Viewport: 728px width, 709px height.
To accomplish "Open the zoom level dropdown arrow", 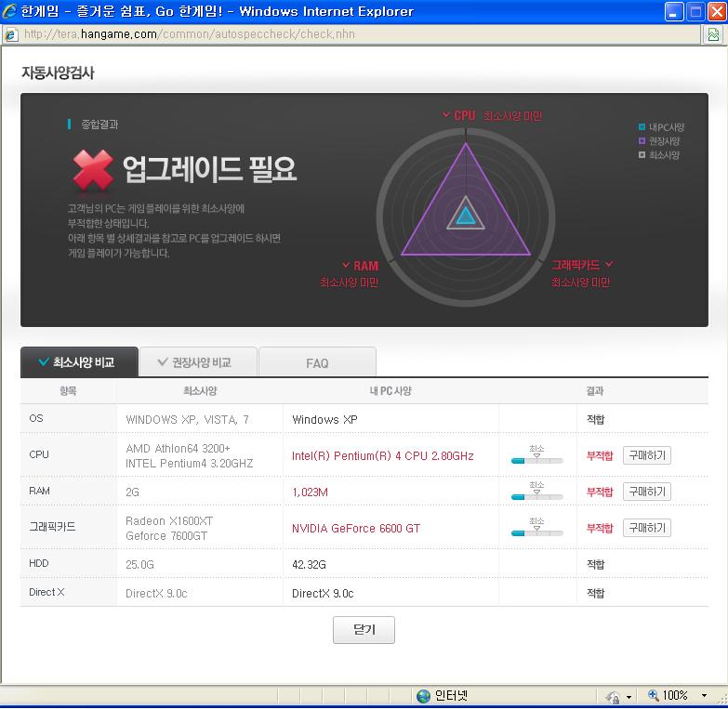I will pyautogui.click(x=705, y=696).
